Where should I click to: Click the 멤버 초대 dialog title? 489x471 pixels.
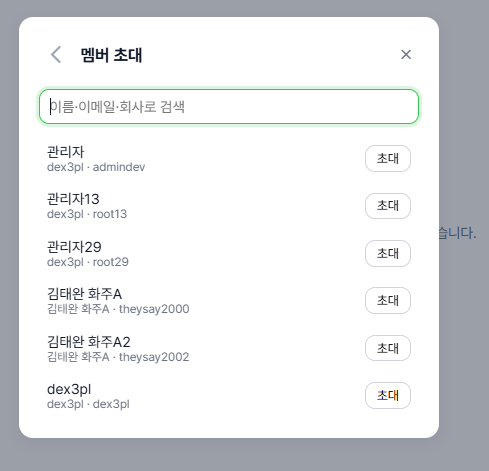coord(111,55)
